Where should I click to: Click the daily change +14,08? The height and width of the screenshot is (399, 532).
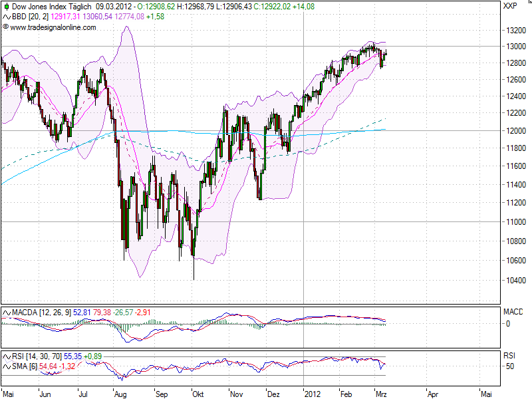303,7
